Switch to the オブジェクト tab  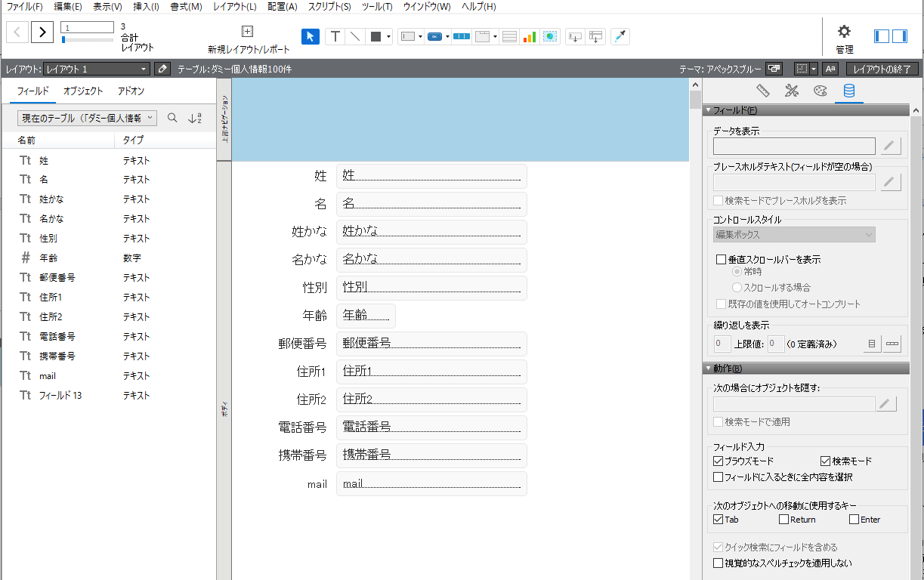click(x=83, y=91)
